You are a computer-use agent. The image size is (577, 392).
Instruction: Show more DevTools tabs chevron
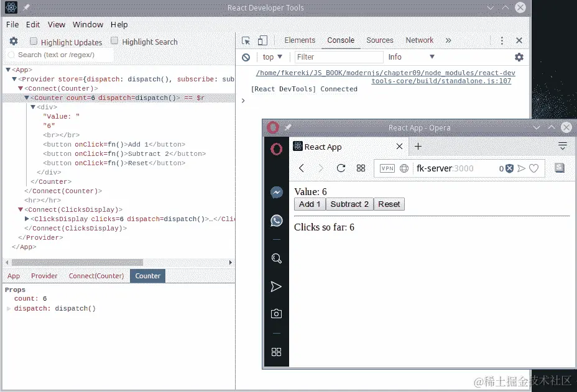point(448,40)
